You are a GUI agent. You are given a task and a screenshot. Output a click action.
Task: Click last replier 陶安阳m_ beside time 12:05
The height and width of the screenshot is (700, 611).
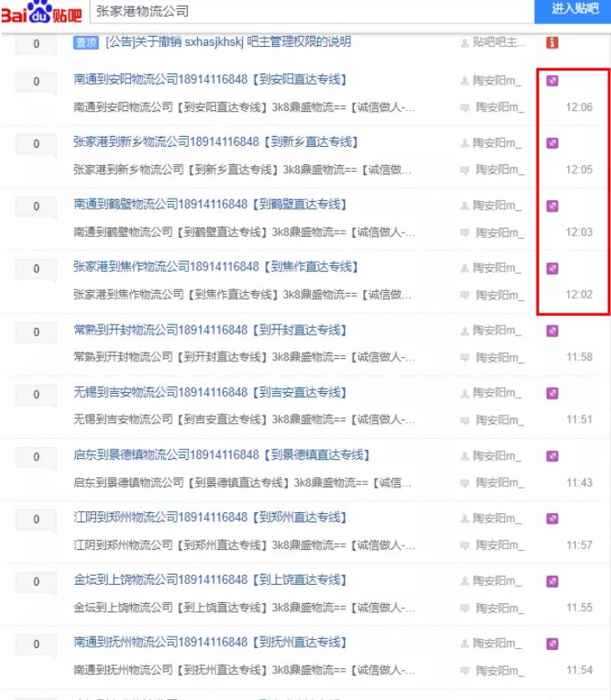(500, 170)
